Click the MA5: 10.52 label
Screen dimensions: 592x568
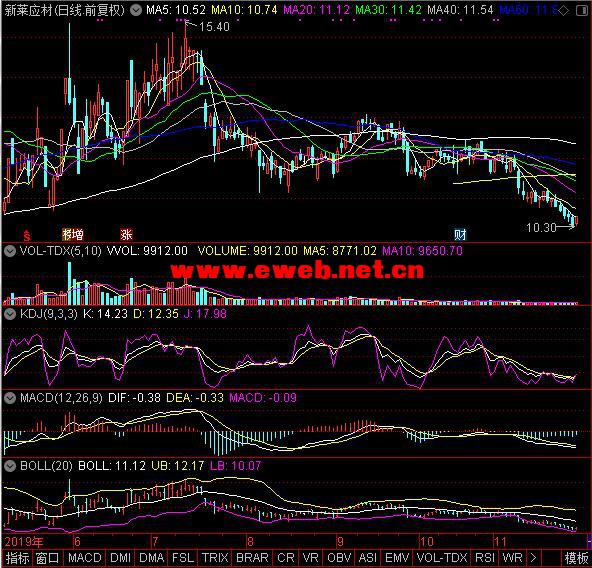click(176, 10)
